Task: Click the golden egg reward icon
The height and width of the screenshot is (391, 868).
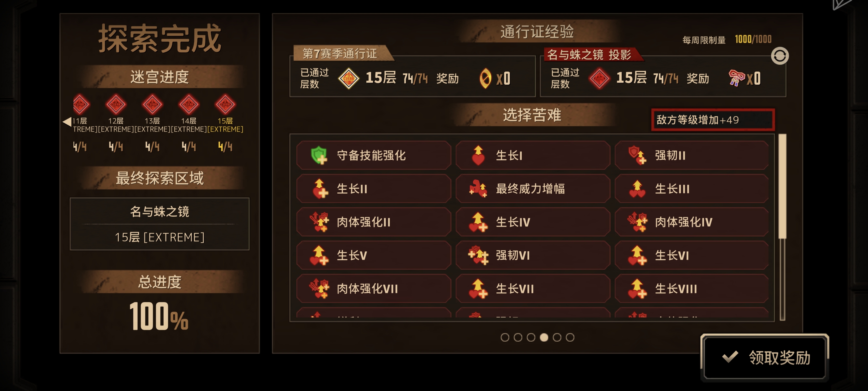Action: pyautogui.click(x=485, y=78)
